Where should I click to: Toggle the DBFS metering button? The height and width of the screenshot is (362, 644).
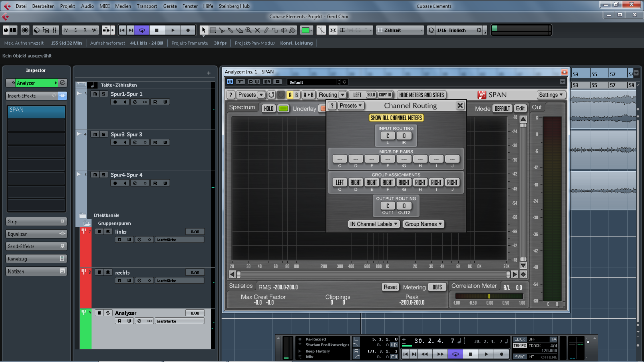coord(437,287)
